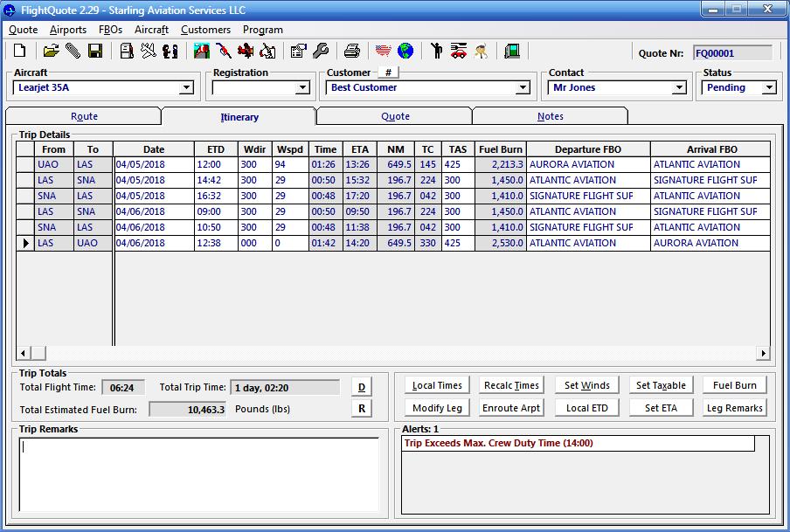
Task: Switch to the Route tab
Action: (84, 116)
